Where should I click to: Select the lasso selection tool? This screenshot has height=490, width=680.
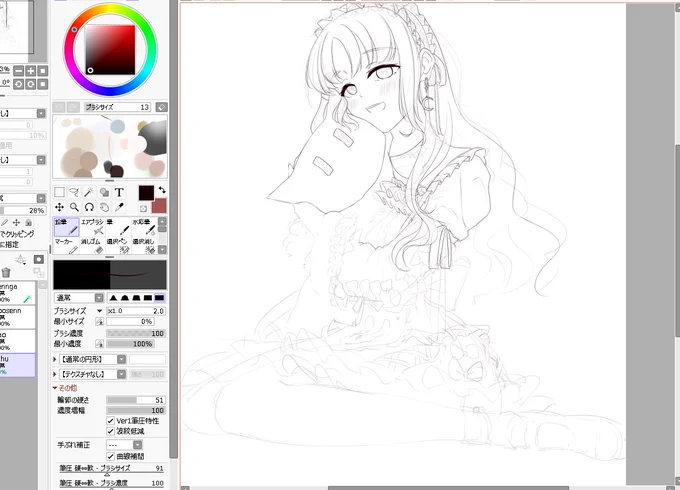click(x=74, y=192)
